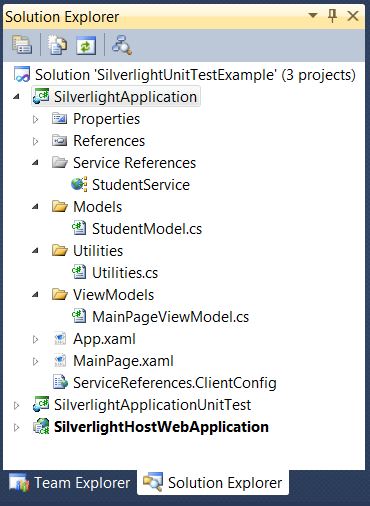Open the window position dropdown arrow
Screen dimensions: 370x506
pos(313,15)
